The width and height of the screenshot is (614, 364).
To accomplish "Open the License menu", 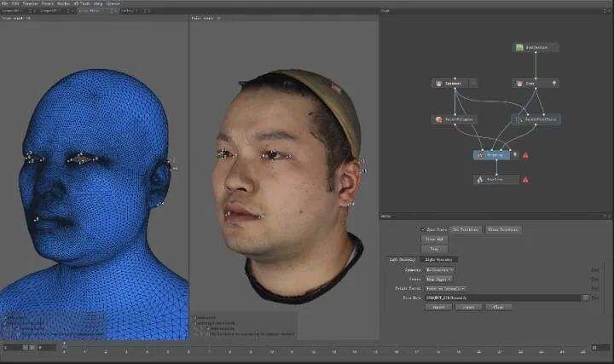I will click(x=113, y=3).
